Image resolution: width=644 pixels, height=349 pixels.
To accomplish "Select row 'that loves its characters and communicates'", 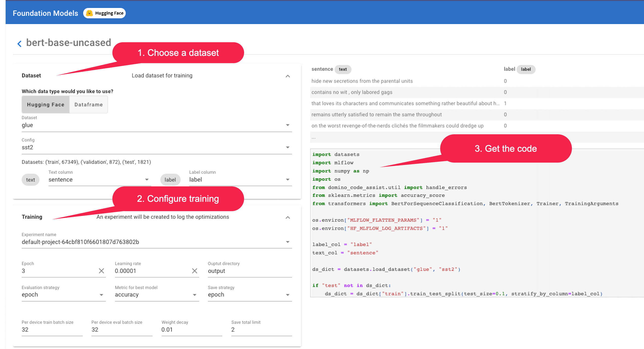I will [x=477, y=103].
